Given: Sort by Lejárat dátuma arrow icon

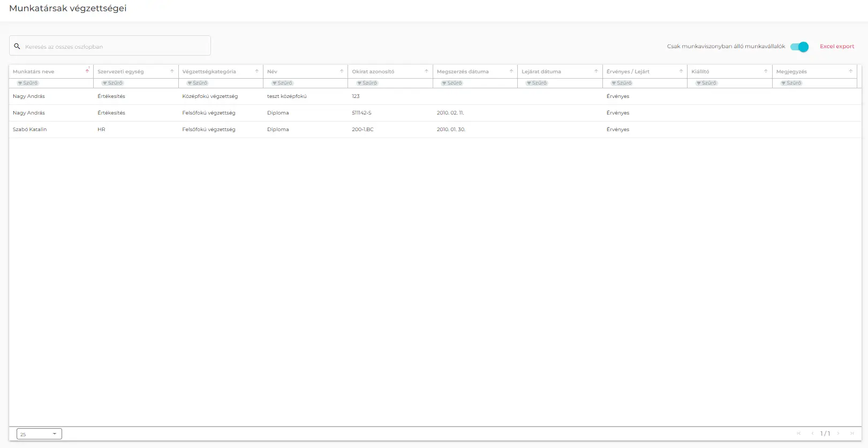Looking at the screenshot, I should [596, 71].
